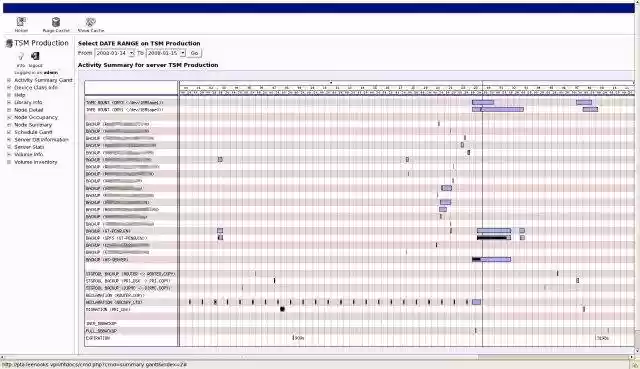Image resolution: width=640 pixels, height=369 pixels.
Task: Click the marker in FULL_DBBACKUP row
Action: point(476,331)
